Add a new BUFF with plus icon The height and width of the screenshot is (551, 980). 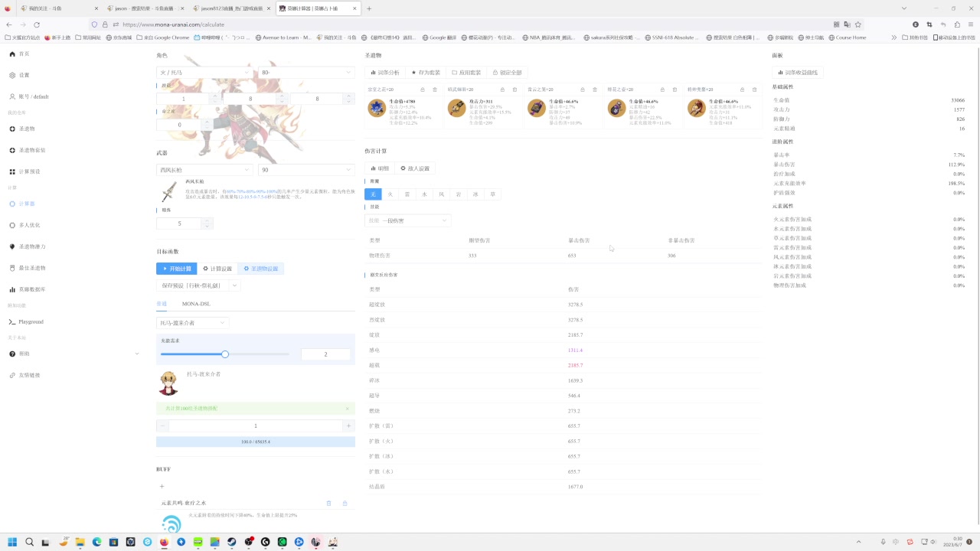pyautogui.click(x=162, y=486)
